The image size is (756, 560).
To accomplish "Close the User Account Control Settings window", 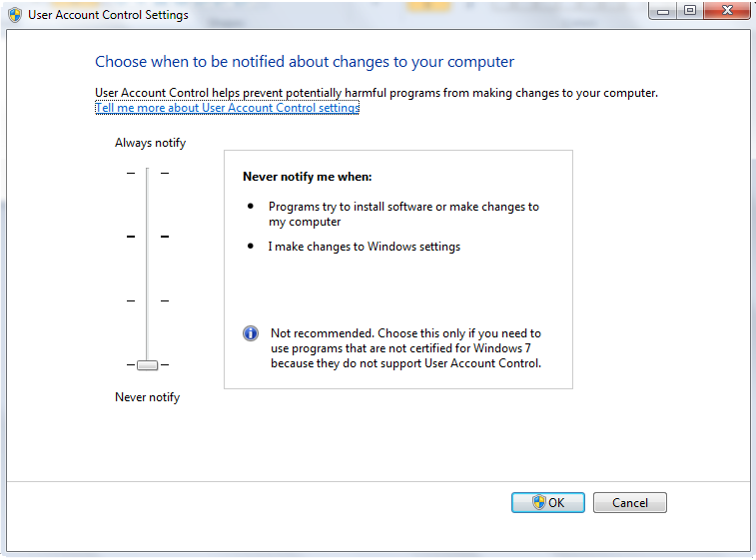I will click(x=727, y=11).
